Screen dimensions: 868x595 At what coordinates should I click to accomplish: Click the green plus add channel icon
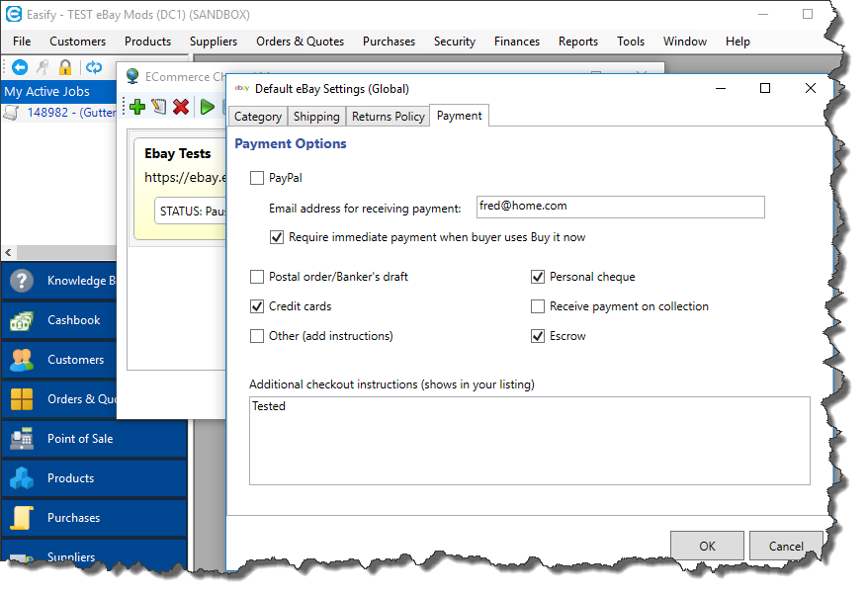[x=137, y=107]
